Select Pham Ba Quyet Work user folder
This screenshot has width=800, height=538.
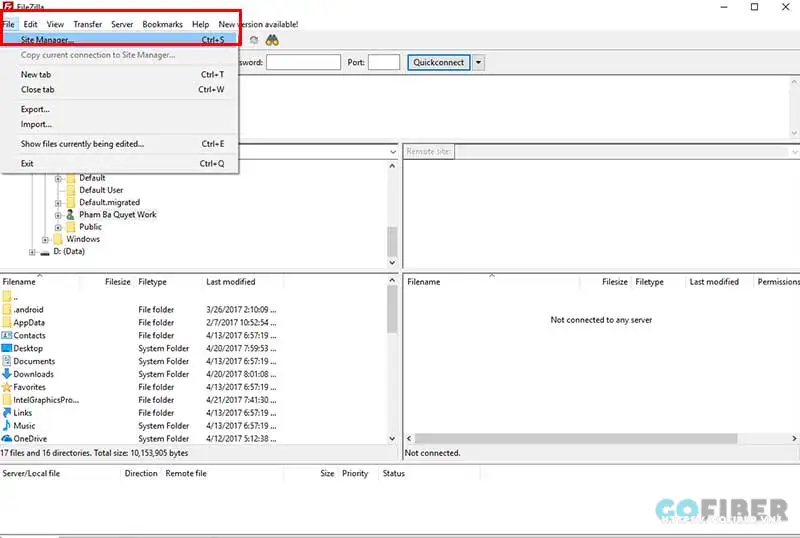tap(118, 214)
